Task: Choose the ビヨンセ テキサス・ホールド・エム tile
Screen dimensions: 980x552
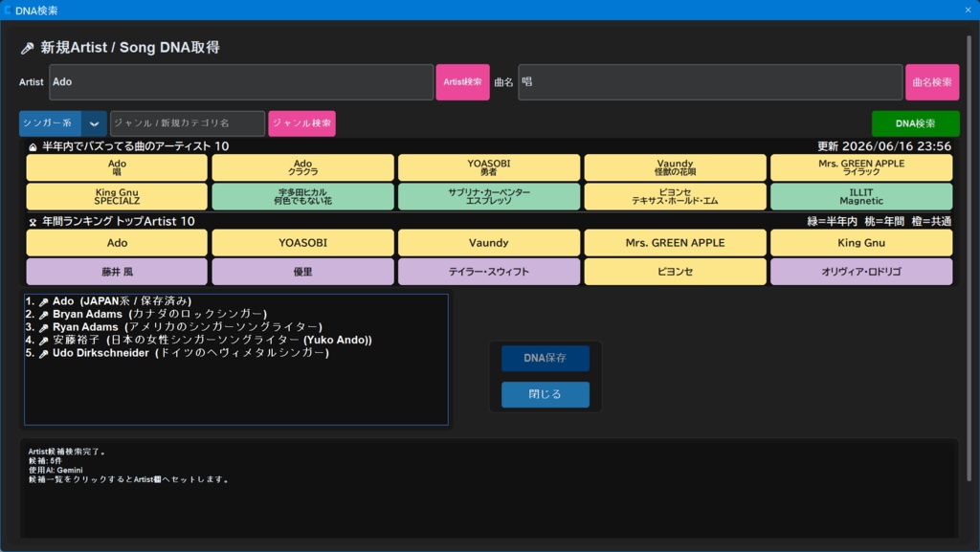Action: click(675, 196)
